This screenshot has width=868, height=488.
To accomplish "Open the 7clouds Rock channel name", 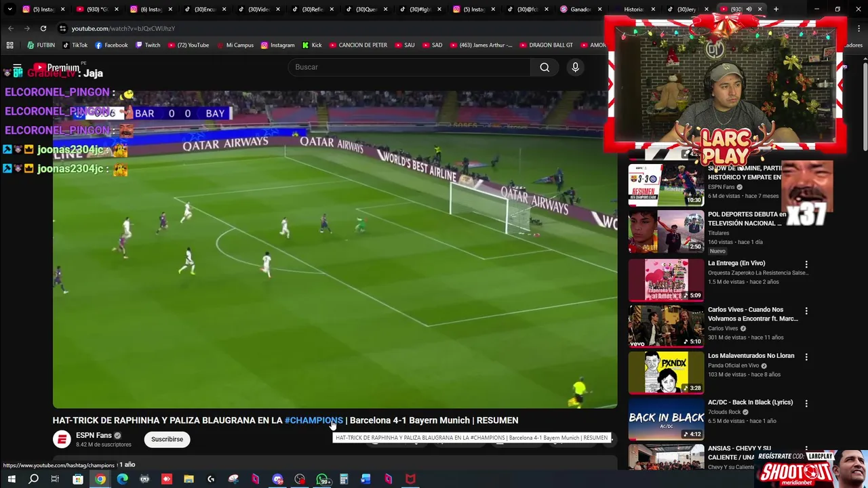I will tap(724, 412).
